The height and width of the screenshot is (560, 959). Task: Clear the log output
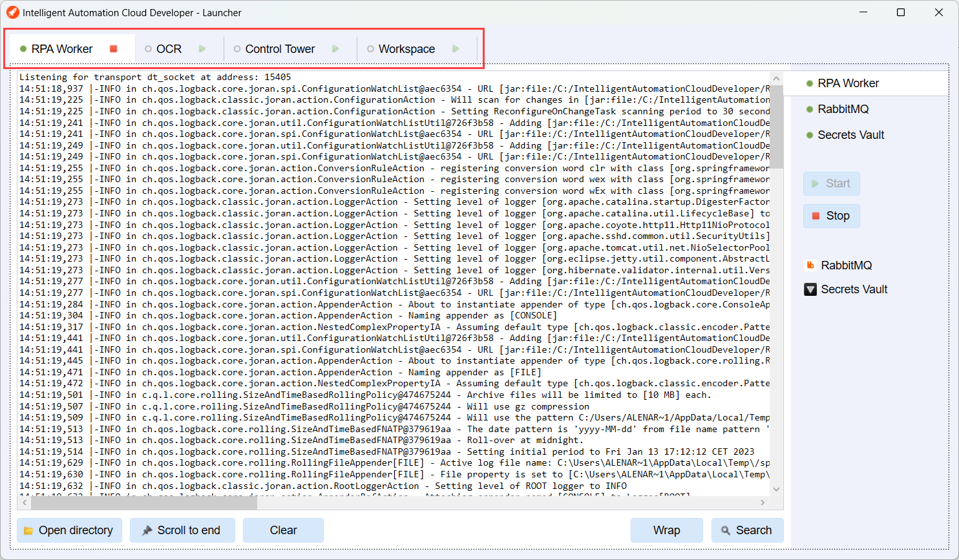[283, 530]
